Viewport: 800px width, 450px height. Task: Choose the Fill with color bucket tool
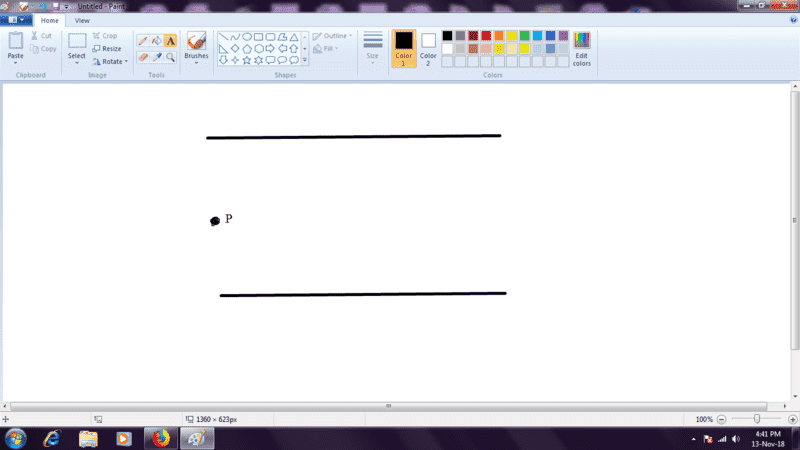(x=156, y=41)
